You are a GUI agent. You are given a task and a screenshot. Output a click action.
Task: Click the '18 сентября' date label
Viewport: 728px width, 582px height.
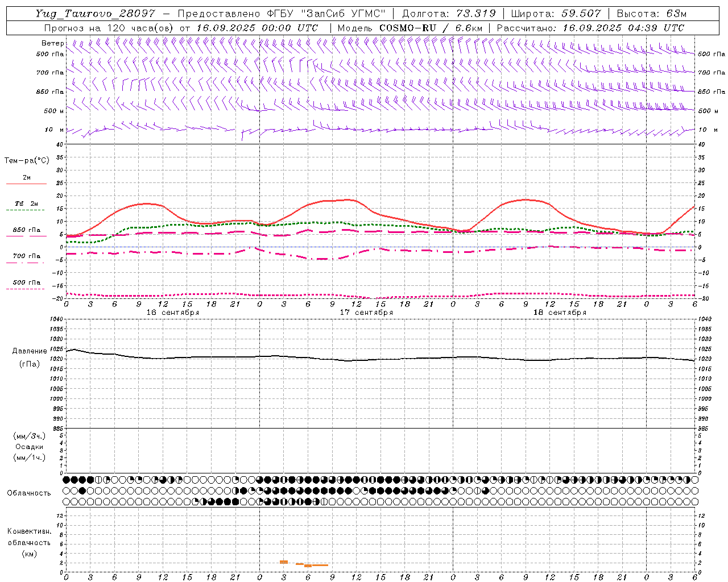[x=560, y=313]
